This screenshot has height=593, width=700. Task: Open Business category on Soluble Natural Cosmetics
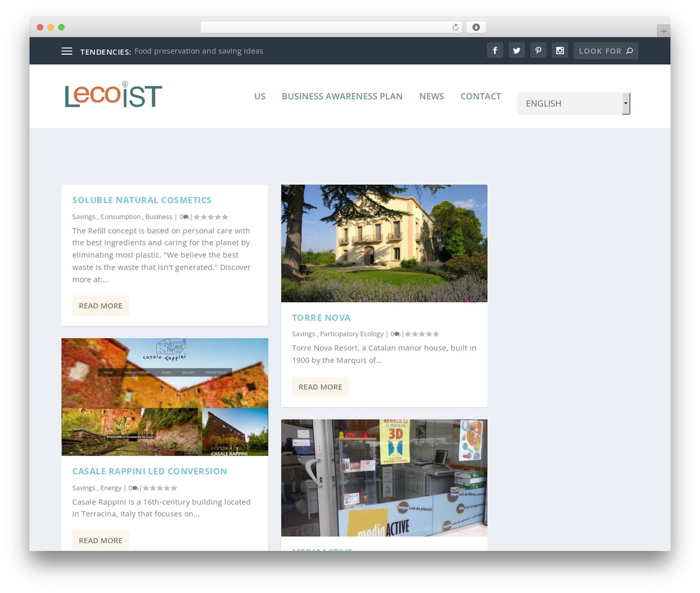pos(159,217)
